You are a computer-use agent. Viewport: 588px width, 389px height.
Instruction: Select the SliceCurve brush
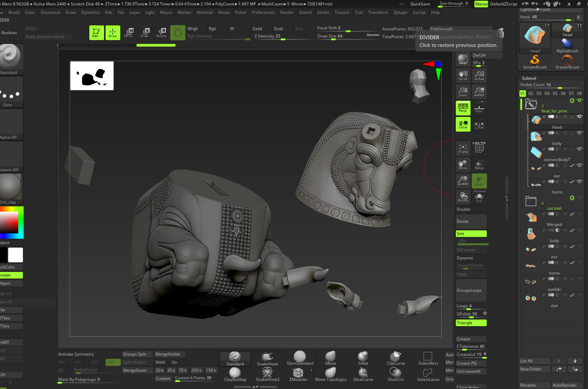[x=363, y=375]
